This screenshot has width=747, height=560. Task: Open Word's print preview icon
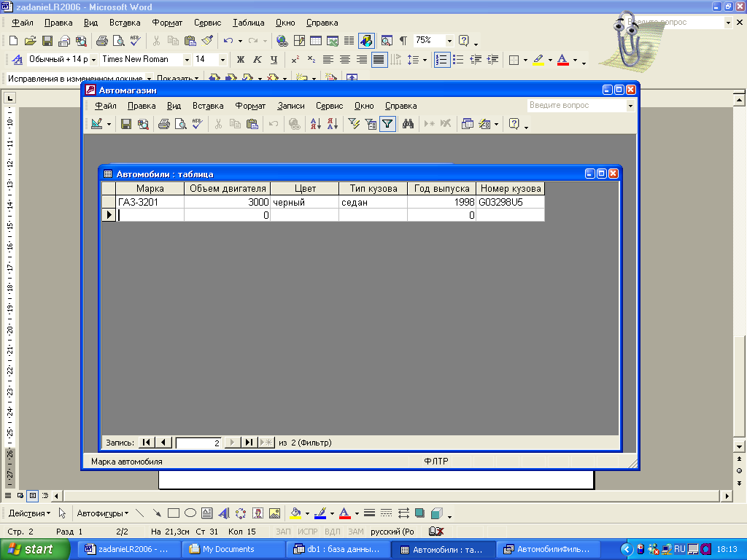click(x=118, y=41)
